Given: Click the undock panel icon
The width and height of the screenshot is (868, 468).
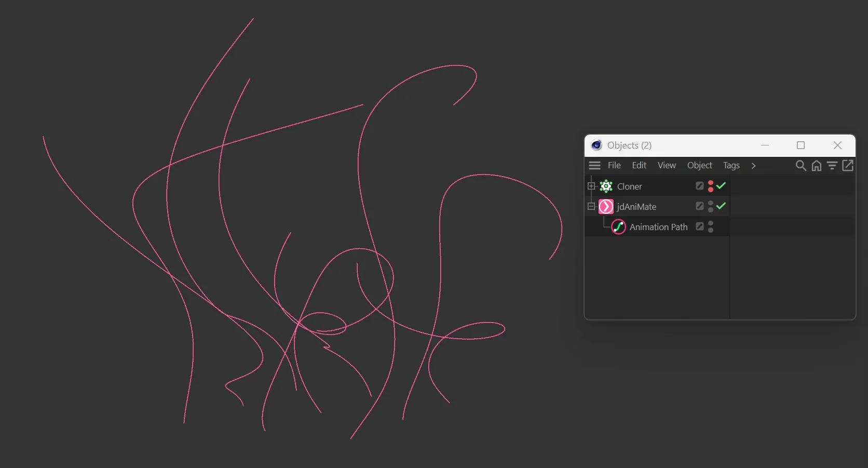Looking at the screenshot, I should pos(848,165).
